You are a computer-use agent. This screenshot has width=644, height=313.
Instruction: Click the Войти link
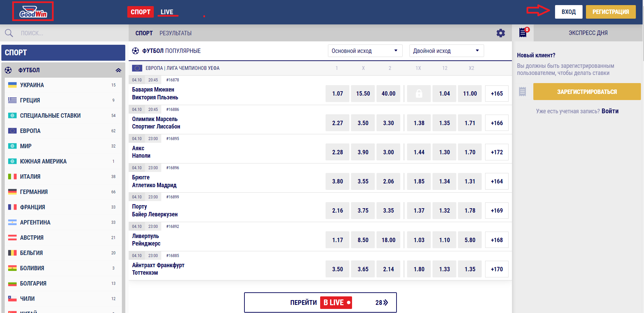(x=610, y=111)
